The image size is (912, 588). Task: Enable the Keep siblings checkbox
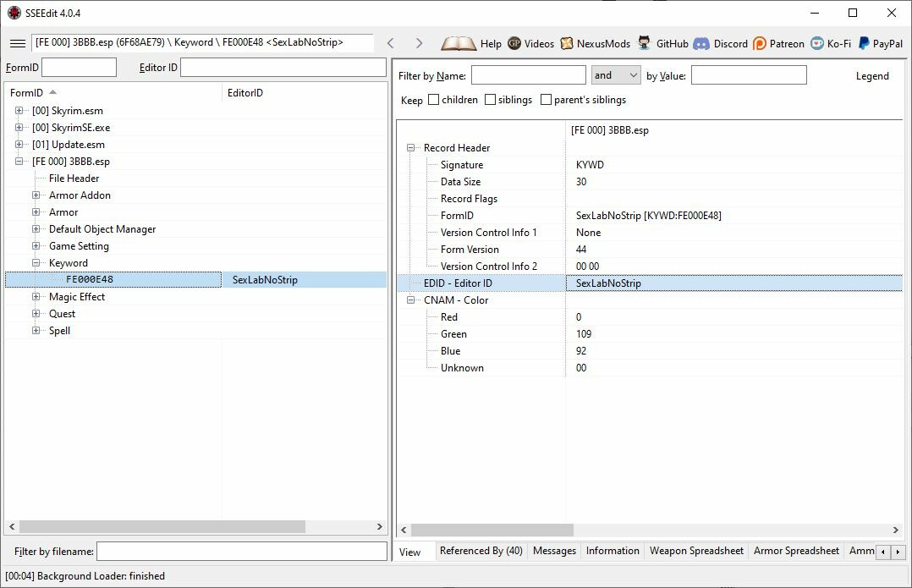click(x=491, y=100)
